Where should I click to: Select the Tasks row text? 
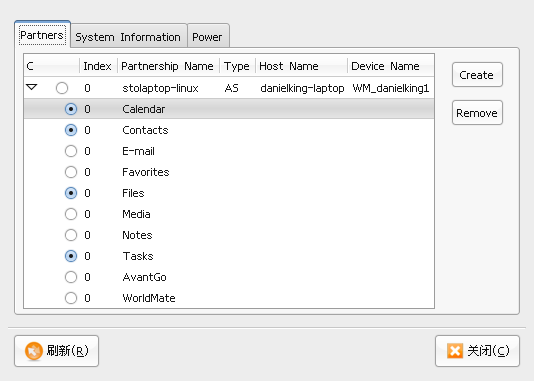point(138,256)
